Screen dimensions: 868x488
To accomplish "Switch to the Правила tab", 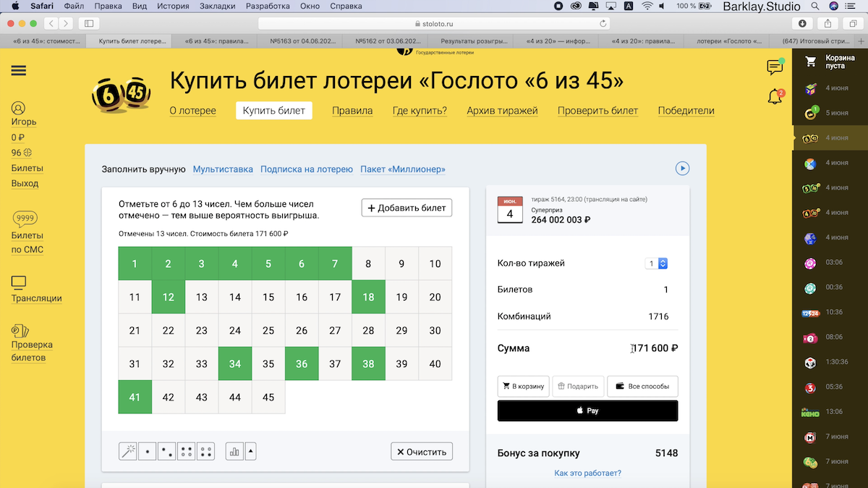I will click(352, 111).
